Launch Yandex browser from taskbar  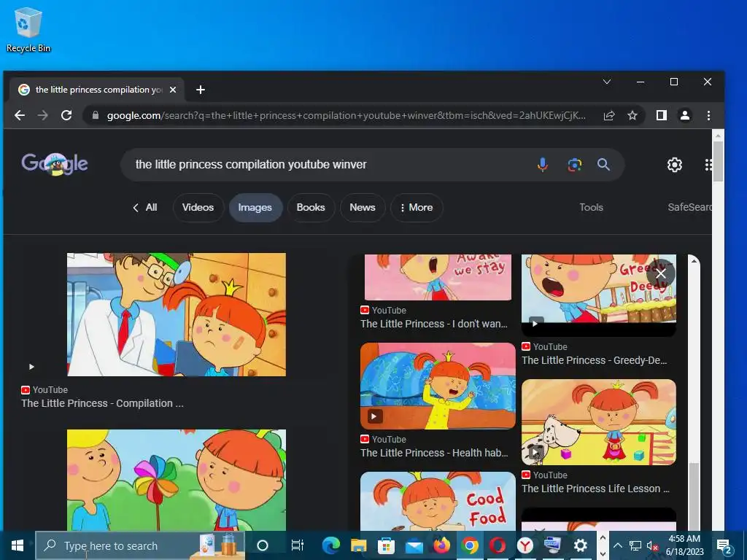pyautogui.click(x=525, y=545)
